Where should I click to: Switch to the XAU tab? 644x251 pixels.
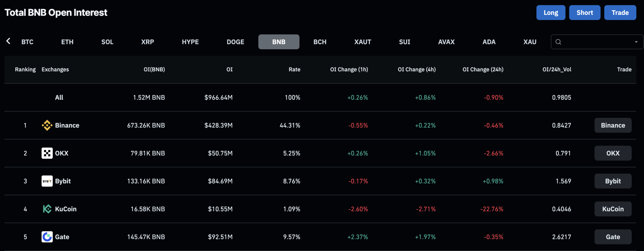point(530,42)
